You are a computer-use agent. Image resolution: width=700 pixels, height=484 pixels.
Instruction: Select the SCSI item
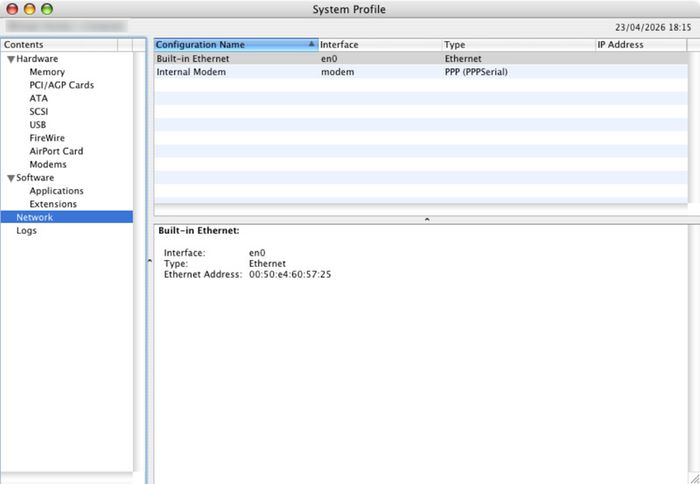click(38, 111)
